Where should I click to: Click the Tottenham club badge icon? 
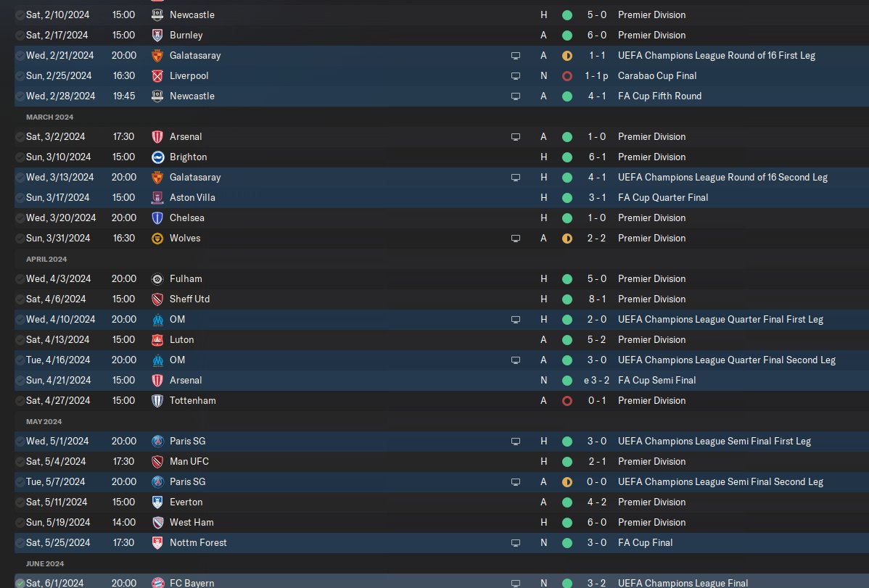[157, 401]
